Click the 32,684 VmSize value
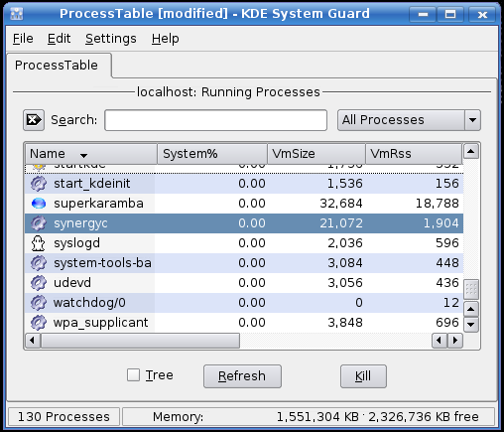This screenshot has height=432, width=504. pos(341,204)
